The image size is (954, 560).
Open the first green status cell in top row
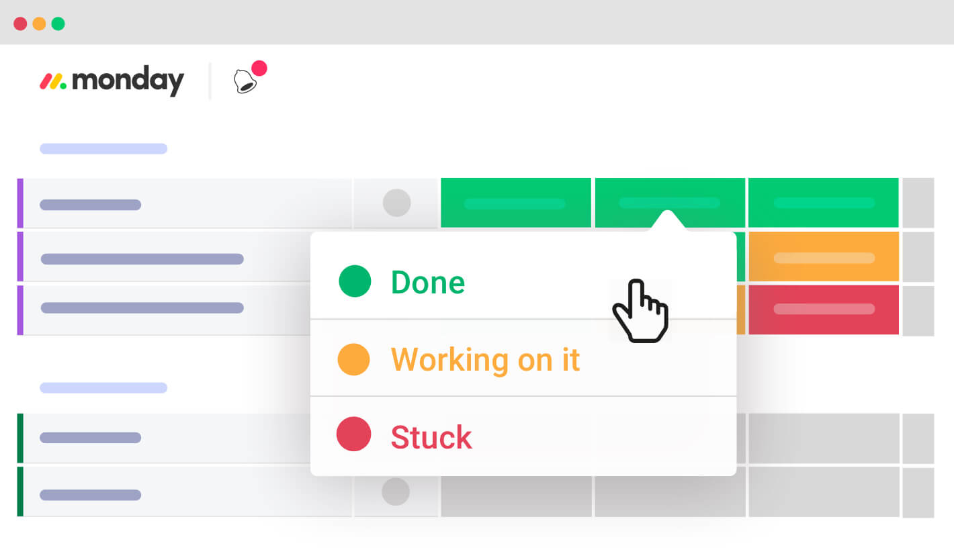515,203
